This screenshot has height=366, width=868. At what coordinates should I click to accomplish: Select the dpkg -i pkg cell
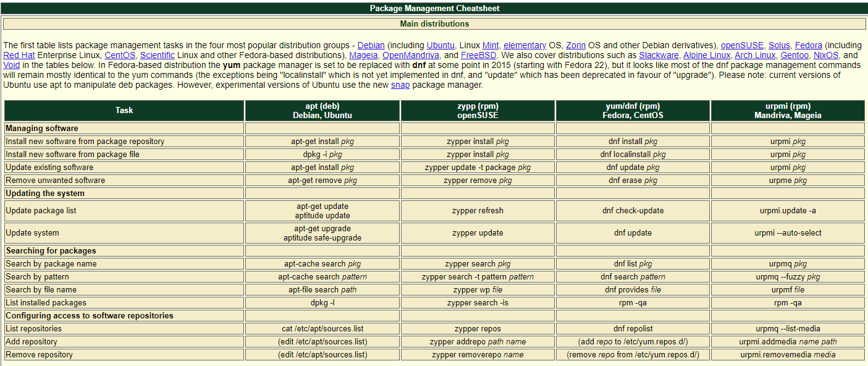tap(322, 155)
